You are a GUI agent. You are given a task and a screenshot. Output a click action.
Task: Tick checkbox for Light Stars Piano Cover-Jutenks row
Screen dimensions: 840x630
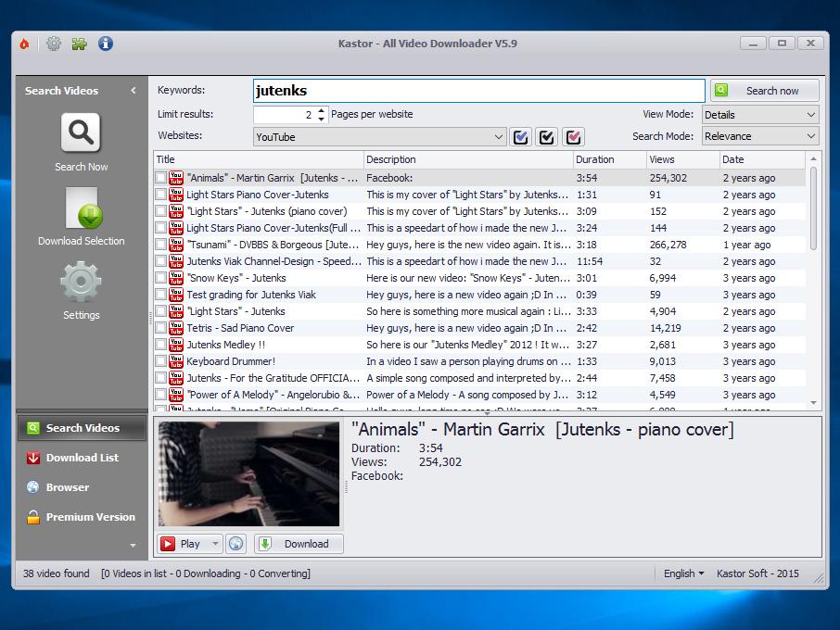(x=160, y=195)
